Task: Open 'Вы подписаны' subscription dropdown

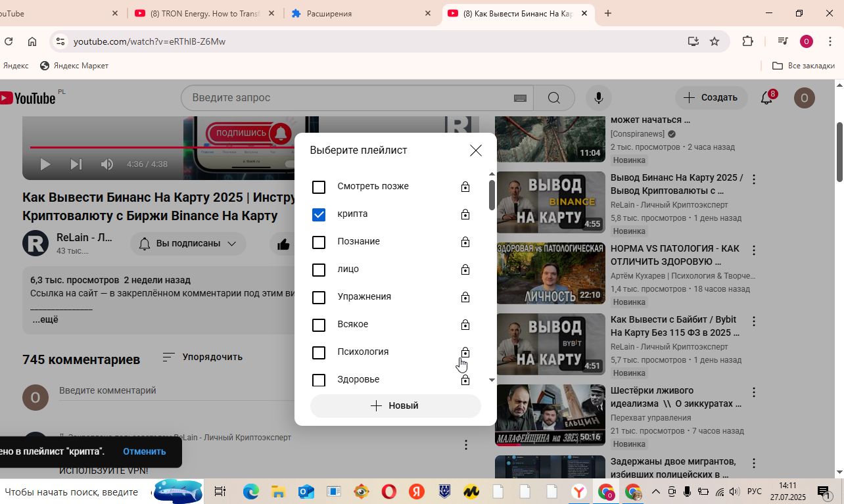Action: pyautogui.click(x=188, y=244)
